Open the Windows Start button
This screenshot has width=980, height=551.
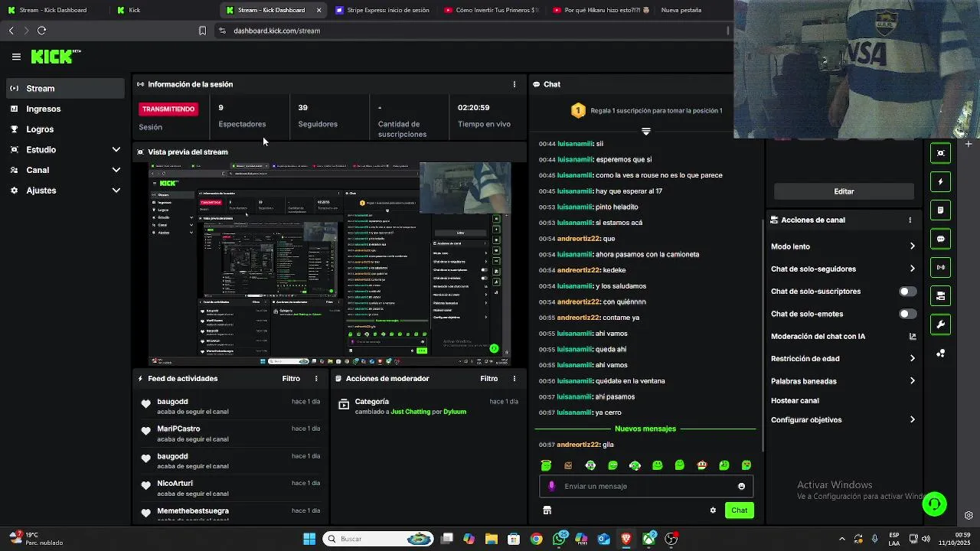point(309,539)
